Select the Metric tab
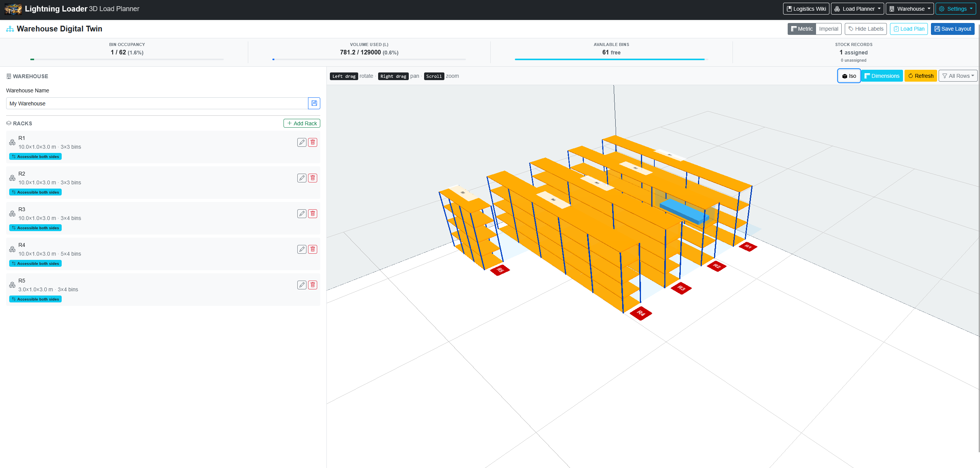 (x=801, y=29)
